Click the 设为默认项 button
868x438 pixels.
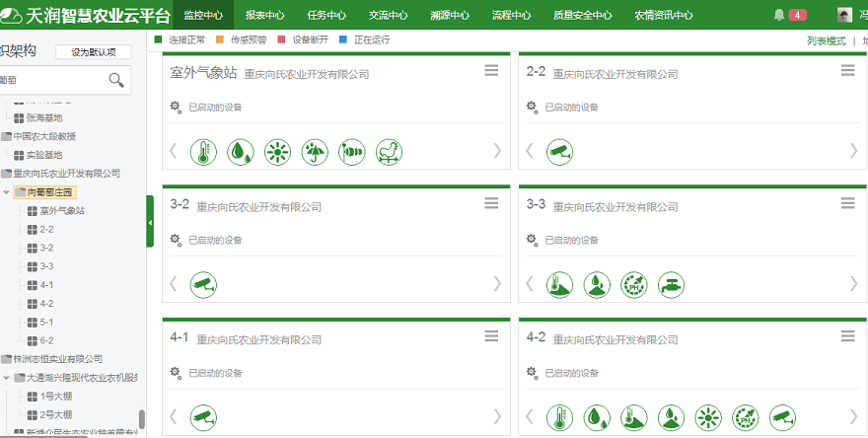[93, 51]
